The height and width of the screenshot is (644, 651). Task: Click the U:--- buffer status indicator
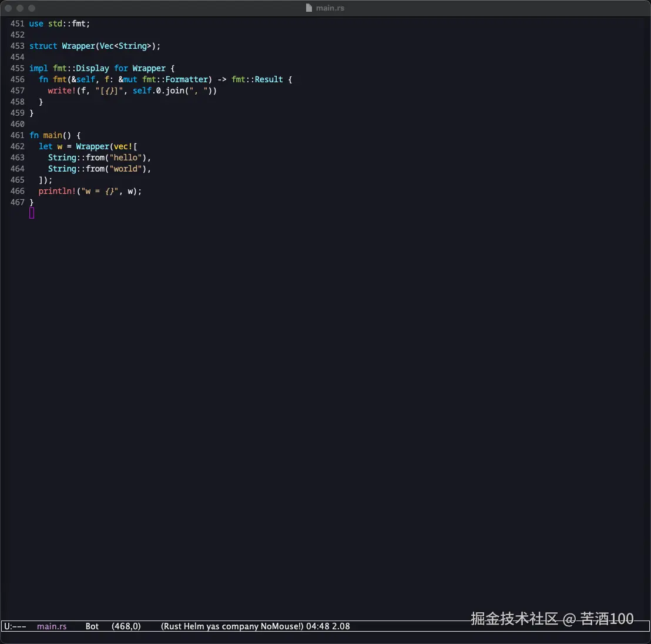click(x=15, y=626)
